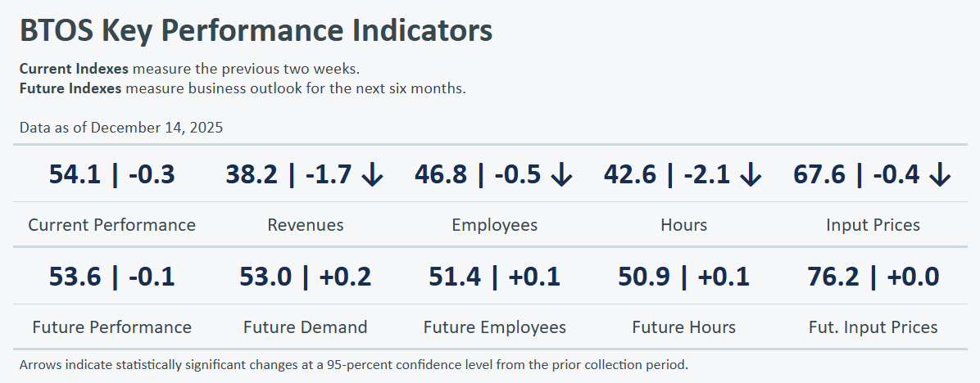Click the Future Demand label
Viewport: 980px width, 383px height.
305,327
